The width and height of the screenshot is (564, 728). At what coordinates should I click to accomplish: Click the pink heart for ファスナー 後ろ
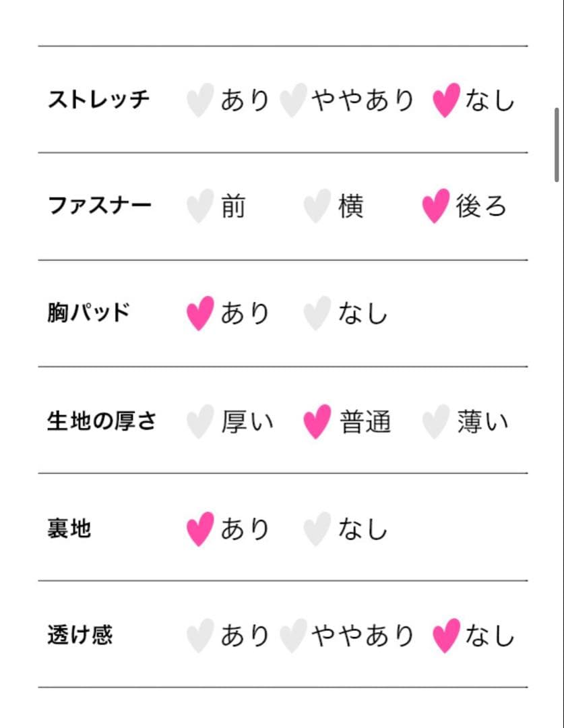435,206
